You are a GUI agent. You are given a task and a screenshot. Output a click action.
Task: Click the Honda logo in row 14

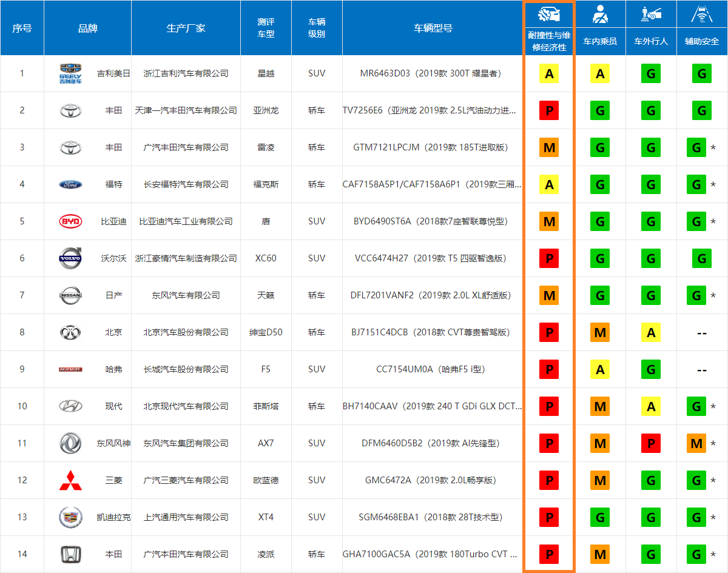pyautogui.click(x=70, y=554)
